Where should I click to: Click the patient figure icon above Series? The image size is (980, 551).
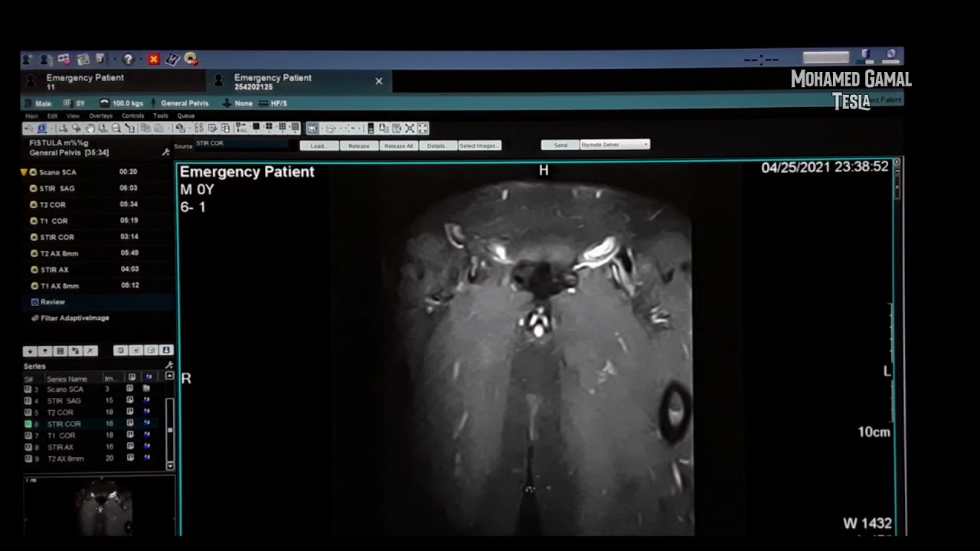(x=166, y=350)
